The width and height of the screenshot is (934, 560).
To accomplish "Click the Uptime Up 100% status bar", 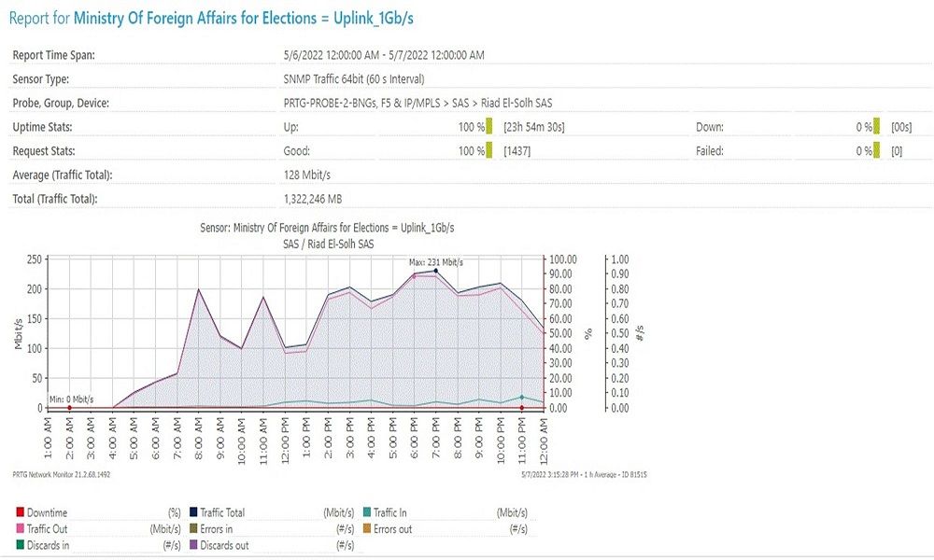I will [488, 126].
